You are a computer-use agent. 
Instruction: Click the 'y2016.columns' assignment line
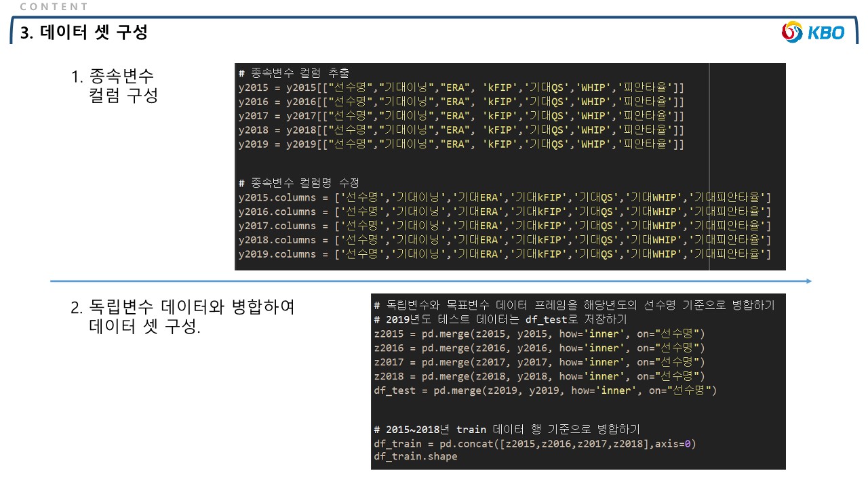point(505,211)
